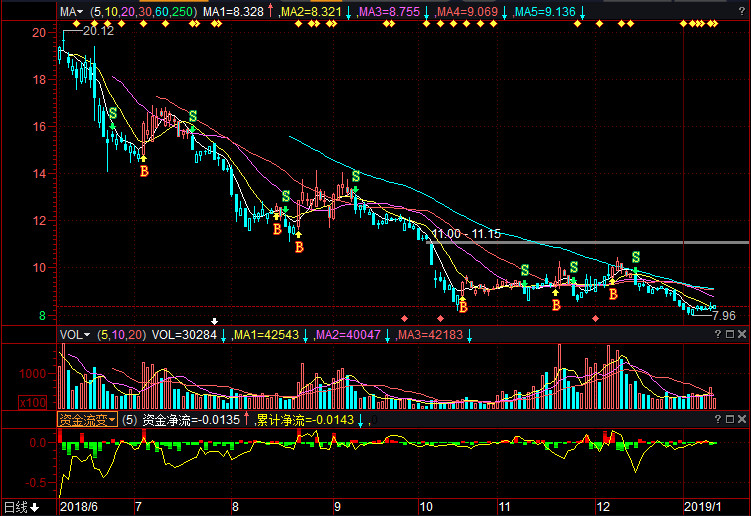Open the 日线 period selector

22,507
